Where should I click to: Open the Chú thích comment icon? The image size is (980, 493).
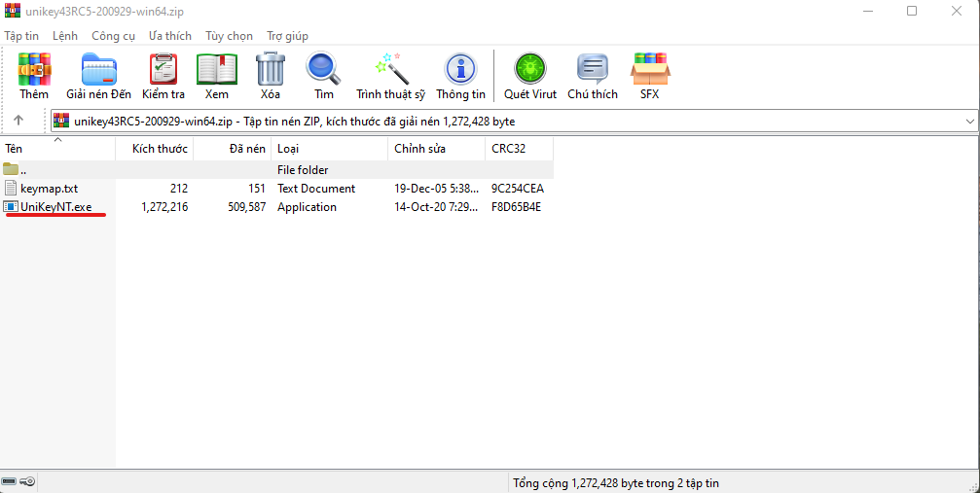pyautogui.click(x=593, y=70)
